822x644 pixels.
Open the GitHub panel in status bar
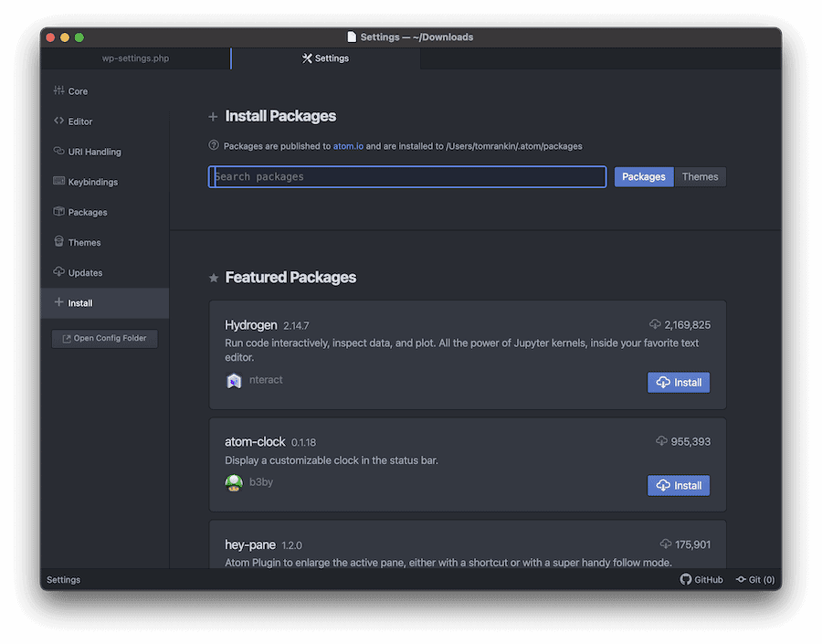(x=701, y=579)
